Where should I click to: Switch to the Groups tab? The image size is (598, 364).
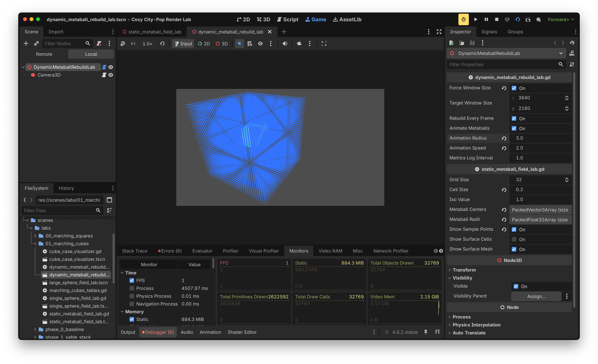pyautogui.click(x=515, y=32)
